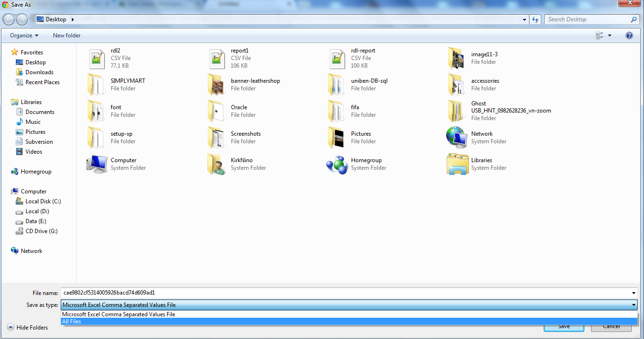Viewport: 644px width, 339px height.
Task: Select the Computer system folder icon
Action: (97, 164)
